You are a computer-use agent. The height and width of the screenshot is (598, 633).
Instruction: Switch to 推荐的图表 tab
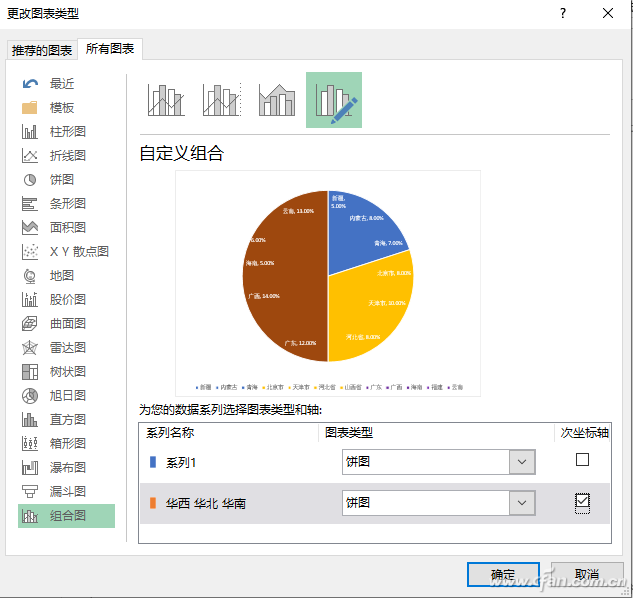(x=42, y=50)
